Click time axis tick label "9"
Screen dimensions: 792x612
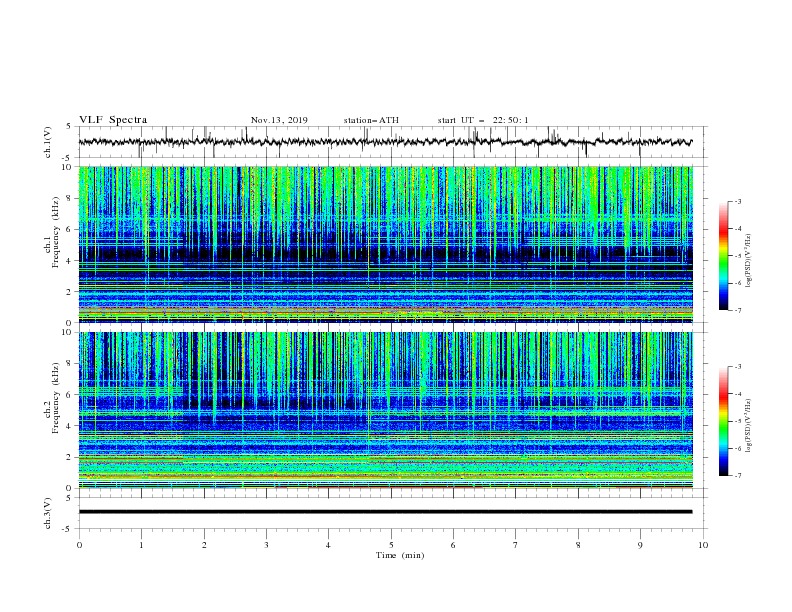[x=640, y=545]
